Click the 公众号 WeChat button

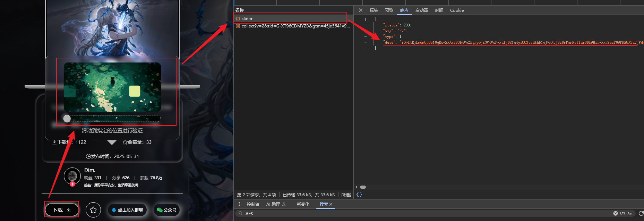[x=166, y=210]
